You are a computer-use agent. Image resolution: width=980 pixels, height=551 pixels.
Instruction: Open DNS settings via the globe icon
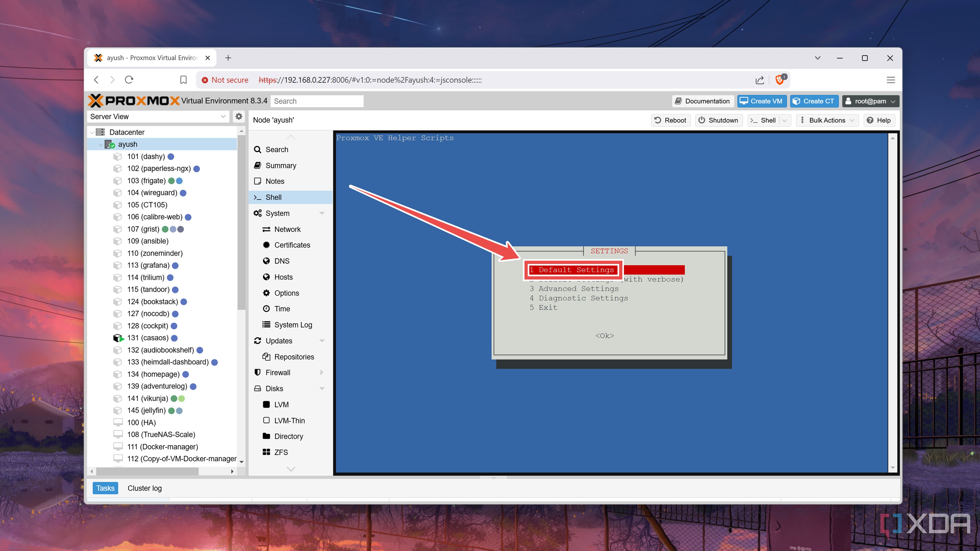pyautogui.click(x=266, y=261)
